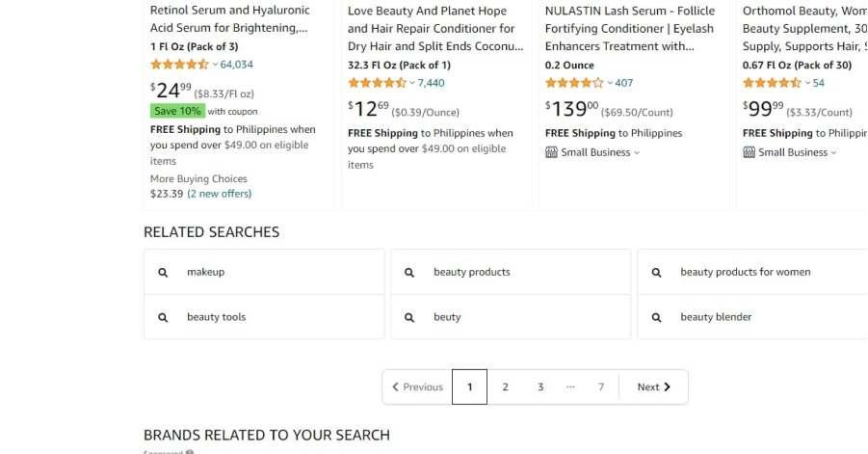Click the magnifier icon next to beauty tools
This screenshot has width=868, height=454.
click(163, 317)
